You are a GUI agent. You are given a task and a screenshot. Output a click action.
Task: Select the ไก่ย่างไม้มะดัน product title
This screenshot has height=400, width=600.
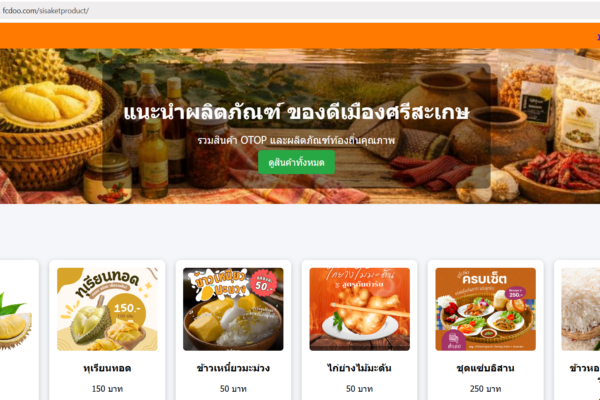point(359,368)
